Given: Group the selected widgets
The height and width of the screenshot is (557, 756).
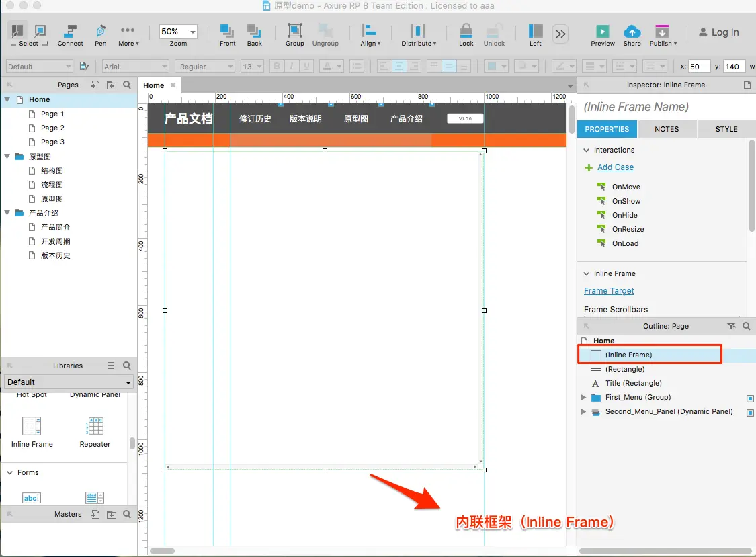Looking at the screenshot, I should (x=294, y=35).
